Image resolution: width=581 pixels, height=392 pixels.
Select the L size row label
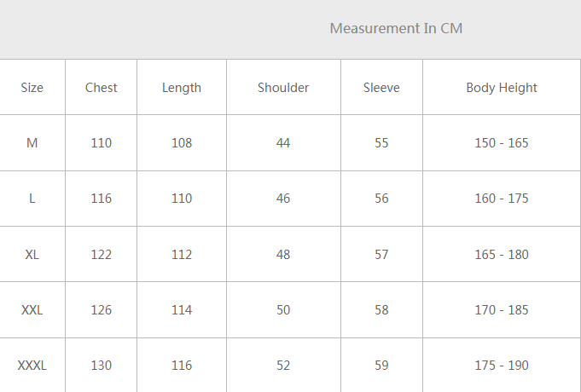click(x=32, y=199)
